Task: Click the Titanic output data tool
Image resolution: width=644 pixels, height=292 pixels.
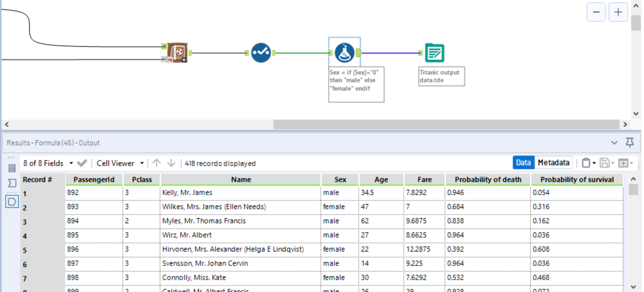Action: click(434, 53)
